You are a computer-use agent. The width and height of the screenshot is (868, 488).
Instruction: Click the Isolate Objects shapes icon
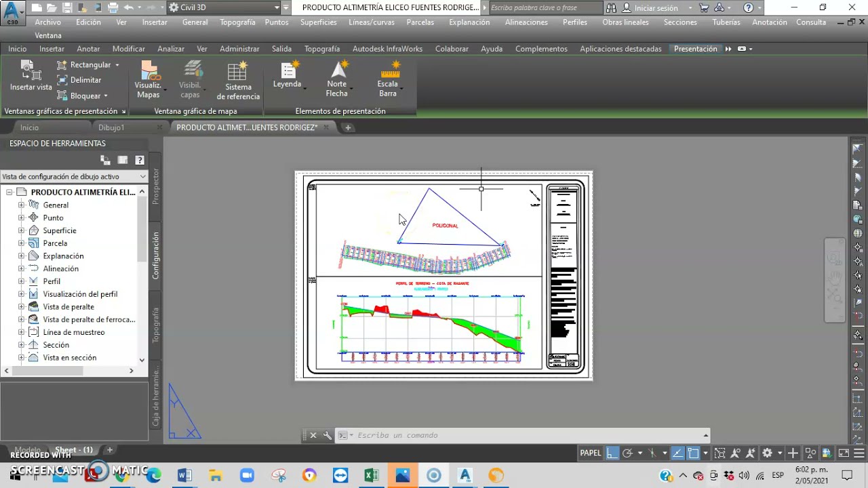(x=810, y=453)
